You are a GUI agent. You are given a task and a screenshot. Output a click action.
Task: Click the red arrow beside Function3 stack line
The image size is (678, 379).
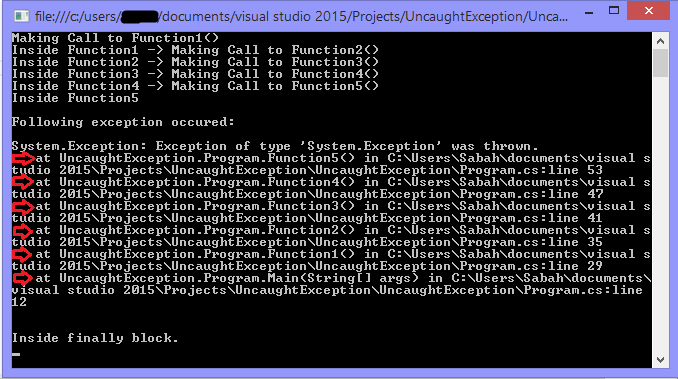pyautogui.click(x=23, y=207)
